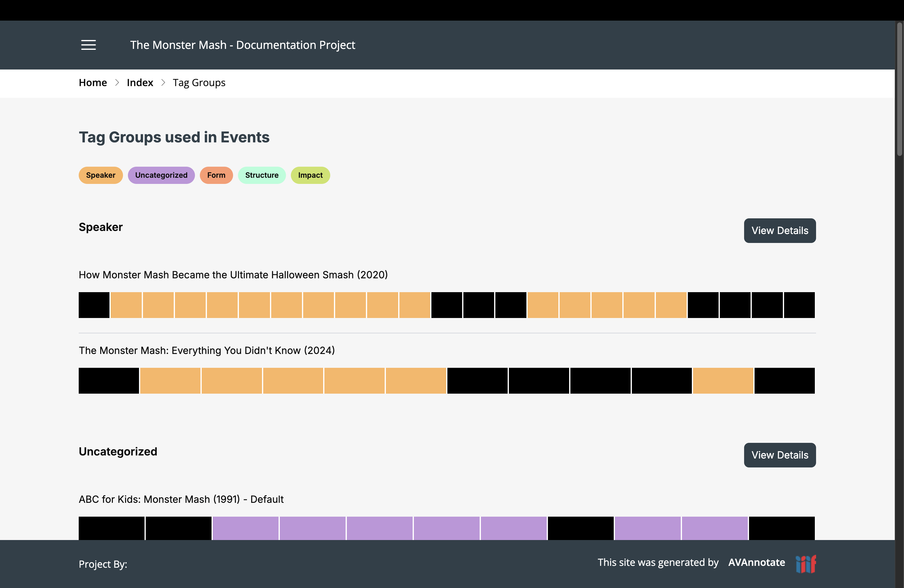Go to Home via breadcrumb
904x588 pixels.
pos(93,82)
